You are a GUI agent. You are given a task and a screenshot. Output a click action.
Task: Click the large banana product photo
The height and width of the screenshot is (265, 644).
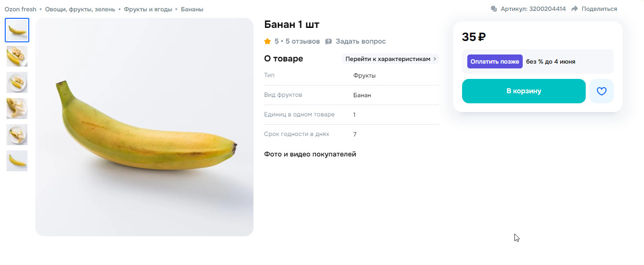point(144,127)
